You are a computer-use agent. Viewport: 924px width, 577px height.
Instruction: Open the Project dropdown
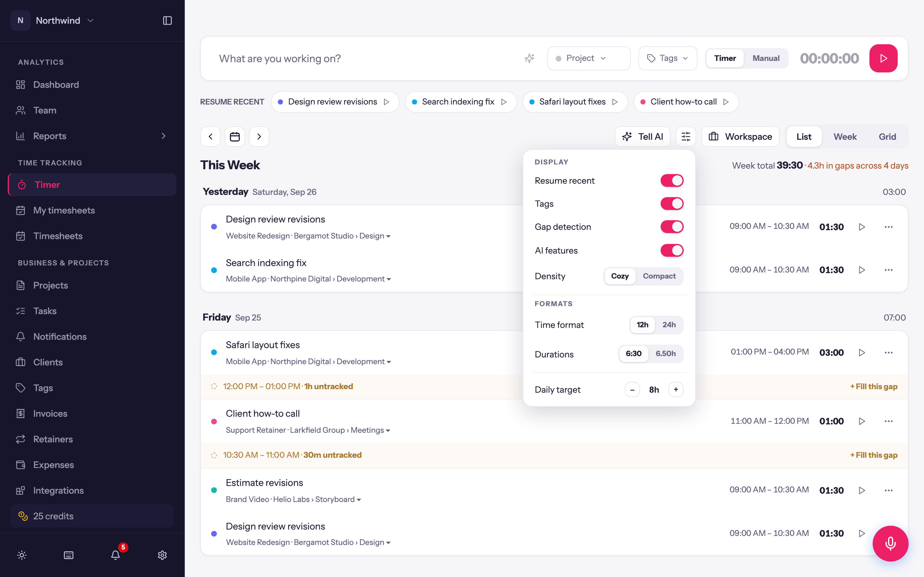(589, 58)
